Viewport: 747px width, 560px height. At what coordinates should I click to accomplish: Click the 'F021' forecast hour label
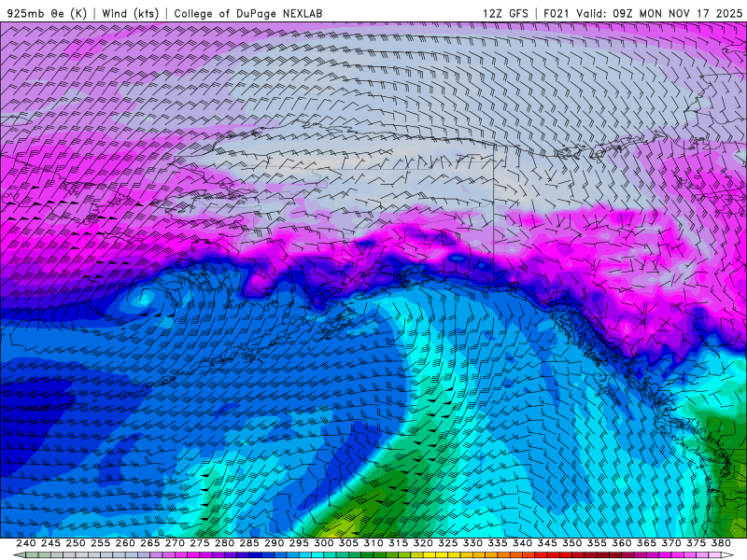[x=557, y=13]
